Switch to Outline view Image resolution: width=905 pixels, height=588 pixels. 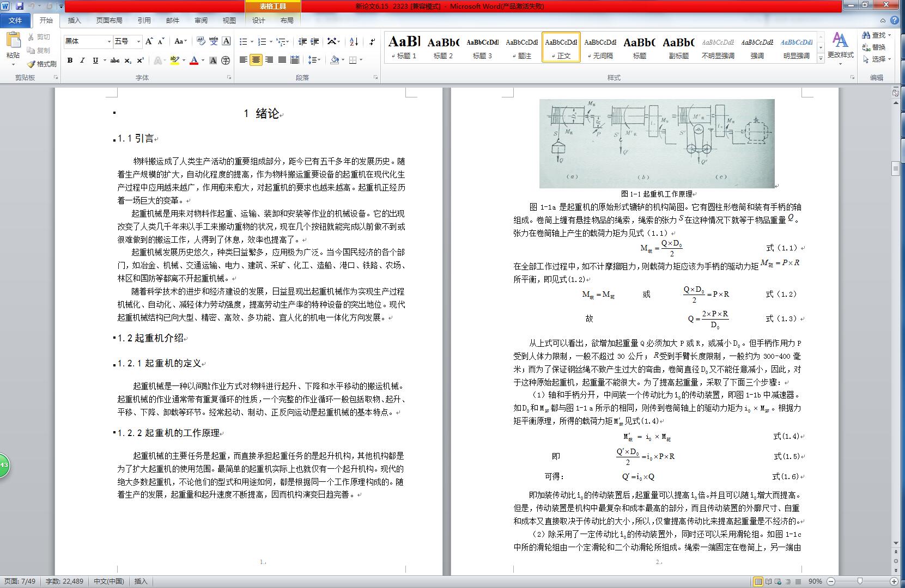(x=788, y=581)
